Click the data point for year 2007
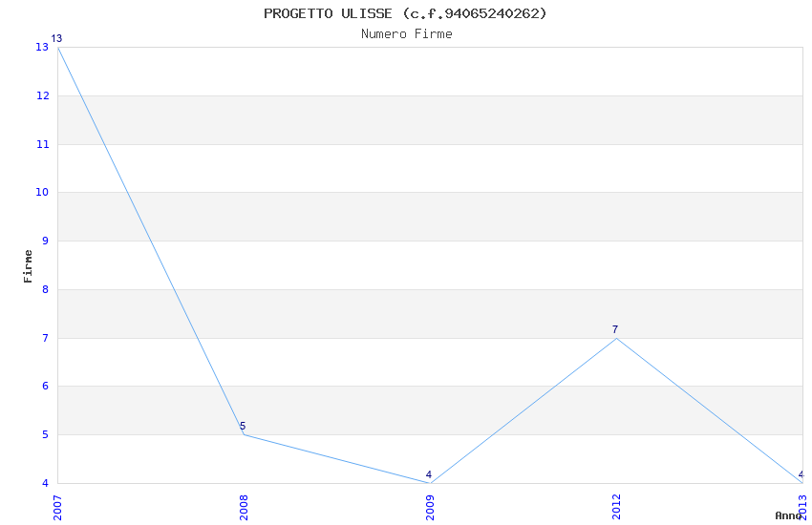This screenshot has width=812, height=525. 57,47
